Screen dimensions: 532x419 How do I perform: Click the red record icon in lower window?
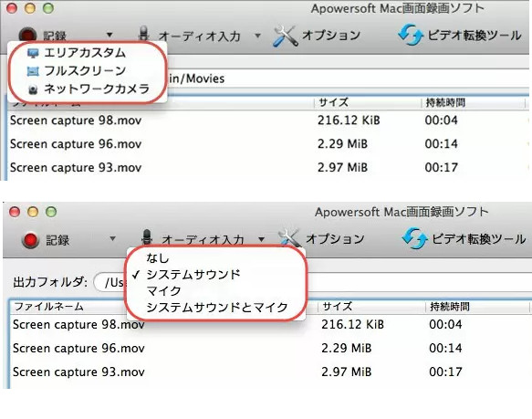30,240
